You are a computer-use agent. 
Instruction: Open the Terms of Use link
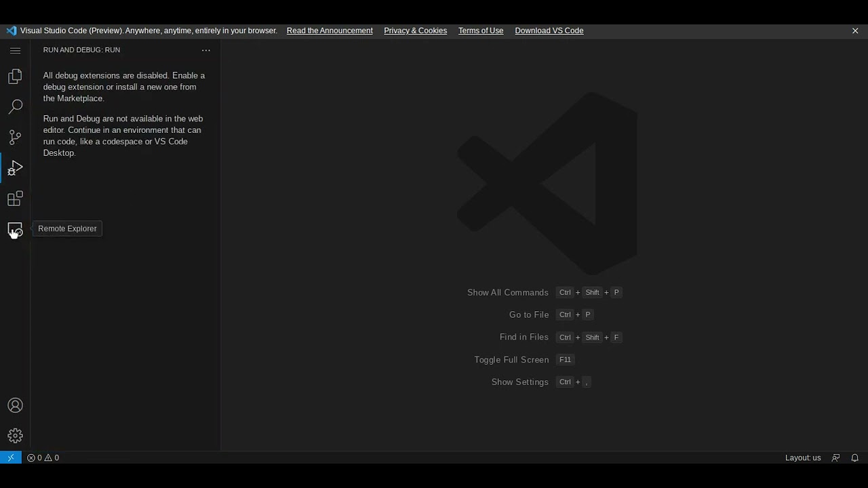pyautogui.click(x=481, y=30)
